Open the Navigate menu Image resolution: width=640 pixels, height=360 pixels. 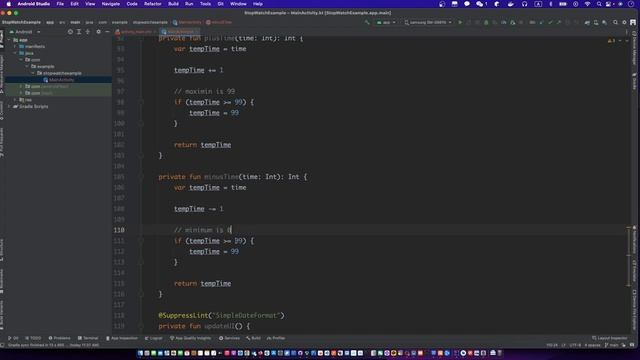111,4
